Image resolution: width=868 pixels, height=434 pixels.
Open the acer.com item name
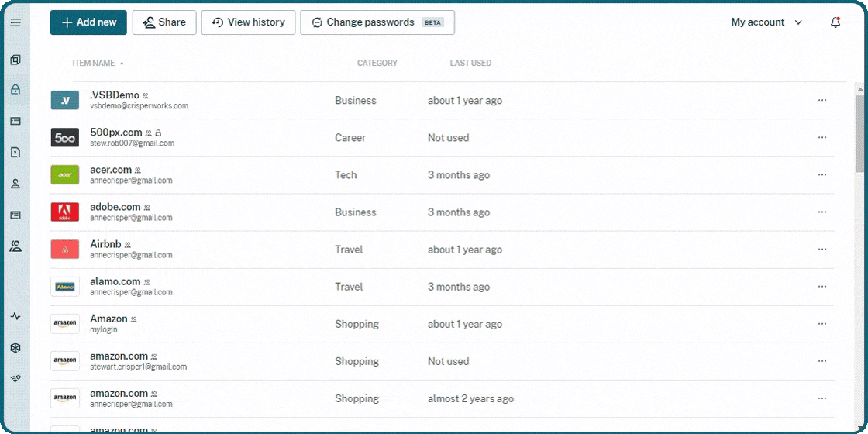111,170
